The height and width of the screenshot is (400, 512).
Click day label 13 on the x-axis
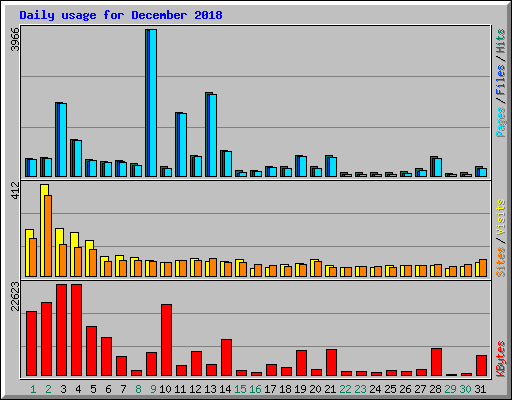click(210, 389)
